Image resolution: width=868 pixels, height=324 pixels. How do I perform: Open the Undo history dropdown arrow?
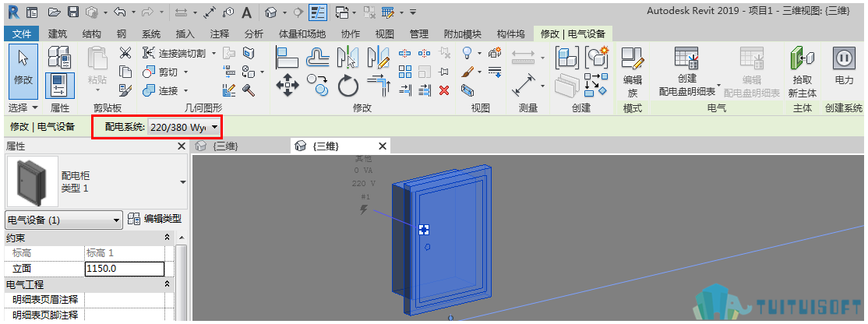(x=133, y=12)
